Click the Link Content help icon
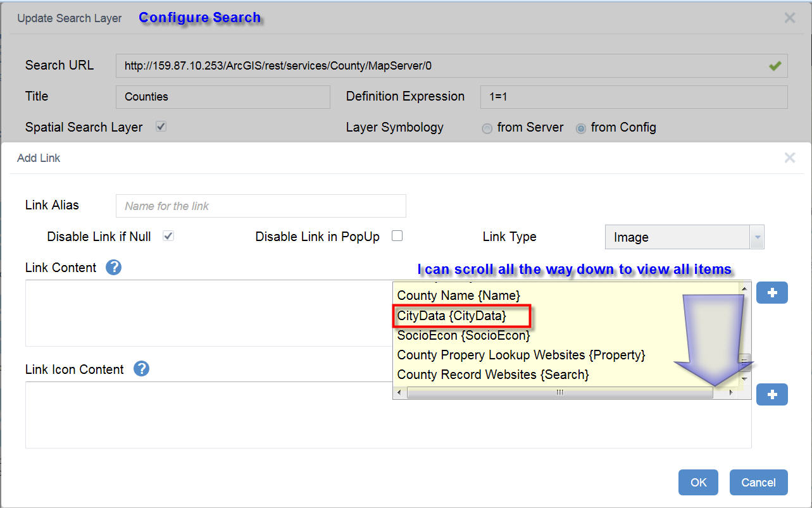812x508 pixels. [113, 268]
